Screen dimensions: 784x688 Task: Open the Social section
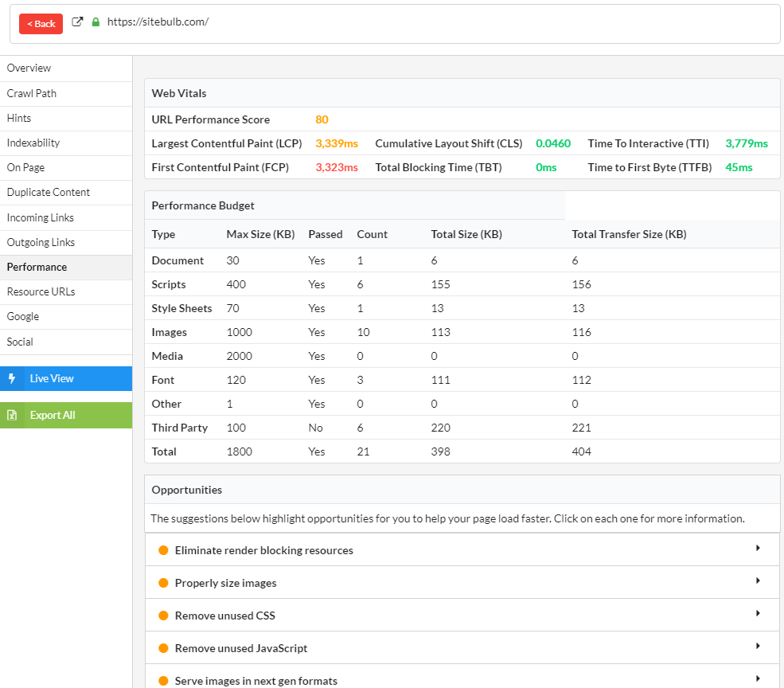[x=66, y=342]
